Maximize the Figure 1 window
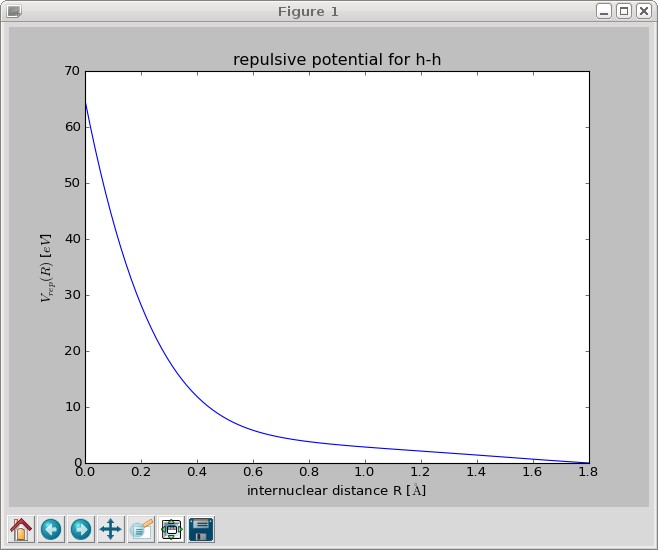Image resolution: width=658 pixels, height=550 pixels. (623, 11)
